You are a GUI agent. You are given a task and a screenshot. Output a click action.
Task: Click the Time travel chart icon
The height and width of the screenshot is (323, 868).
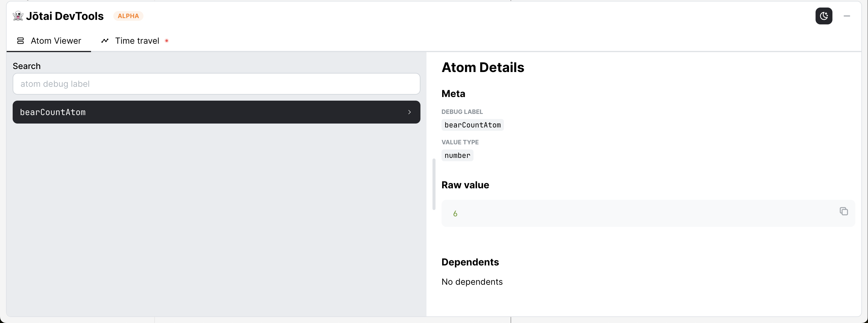[105, 41]
